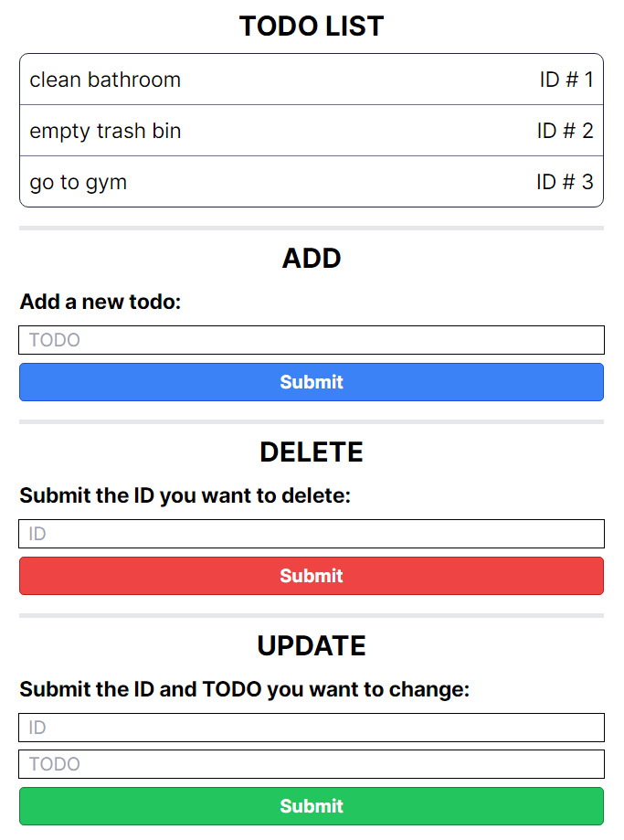This screenshot has height=840, width=624.
Task: Click the 'Submit the ID you want to delete:' label
Action: [186, 495]
